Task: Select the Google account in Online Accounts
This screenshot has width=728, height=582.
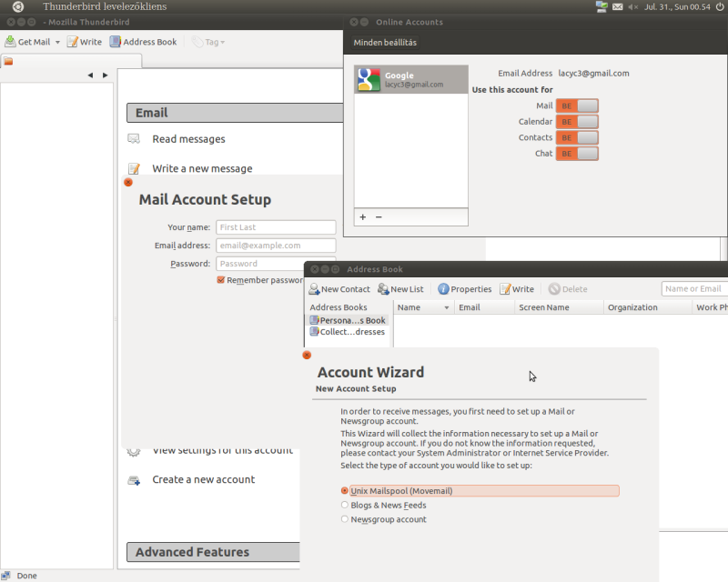Action: click(411, 79)
